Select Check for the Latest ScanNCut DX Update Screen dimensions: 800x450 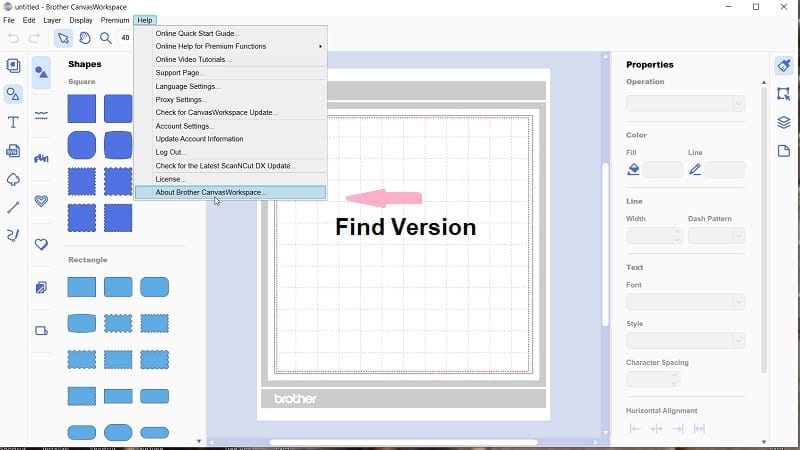pos(231,166)
